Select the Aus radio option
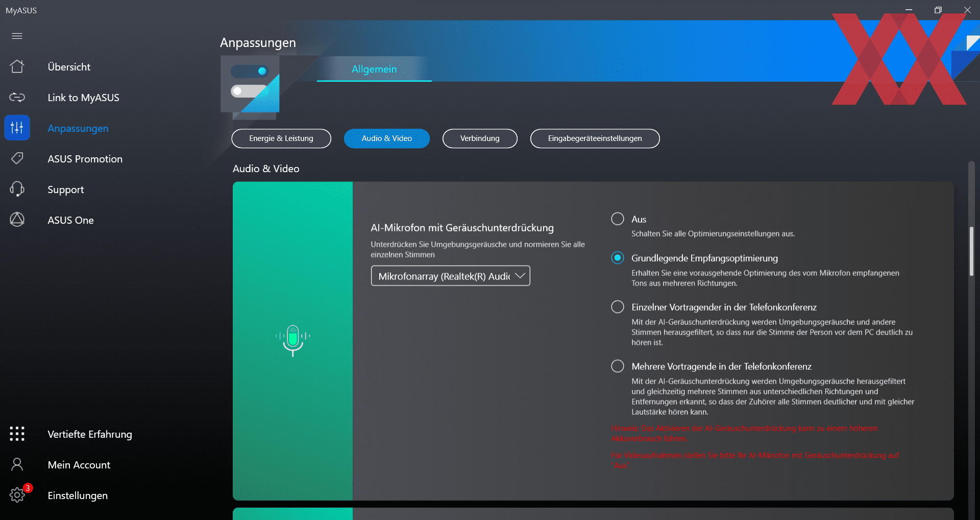The image size is (980, 520). [618, 219]
